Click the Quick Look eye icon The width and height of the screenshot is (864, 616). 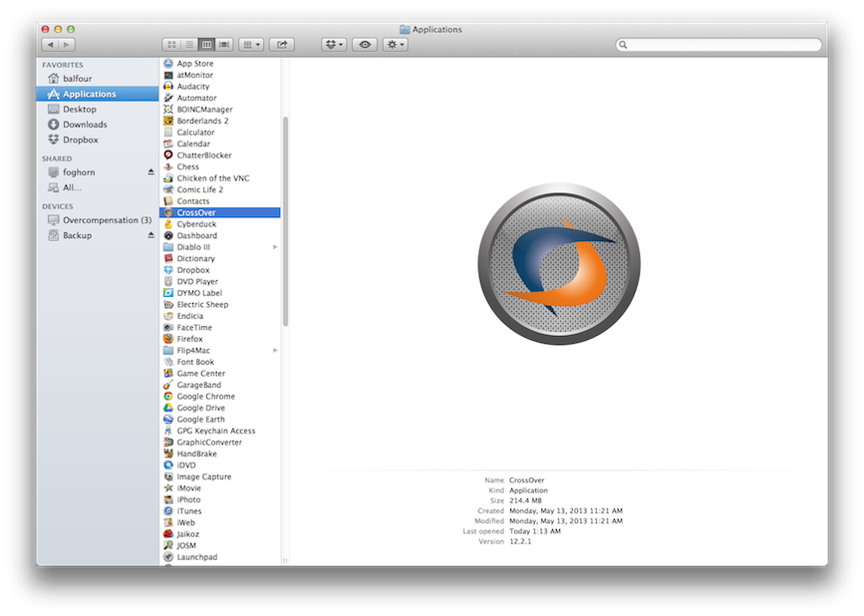click(x=366, y=45)
